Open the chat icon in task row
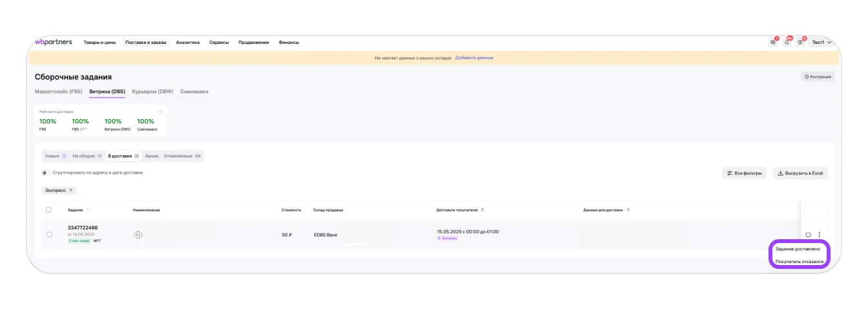This screenshot has width=868, height=309. pos(808,235)
